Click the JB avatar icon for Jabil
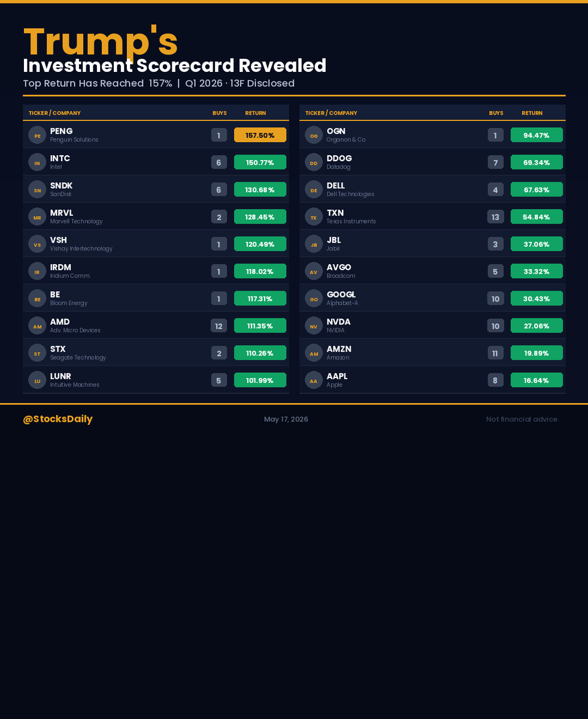Image resolution: width=588 pixels, height=719 pixels. click(314, 244)
